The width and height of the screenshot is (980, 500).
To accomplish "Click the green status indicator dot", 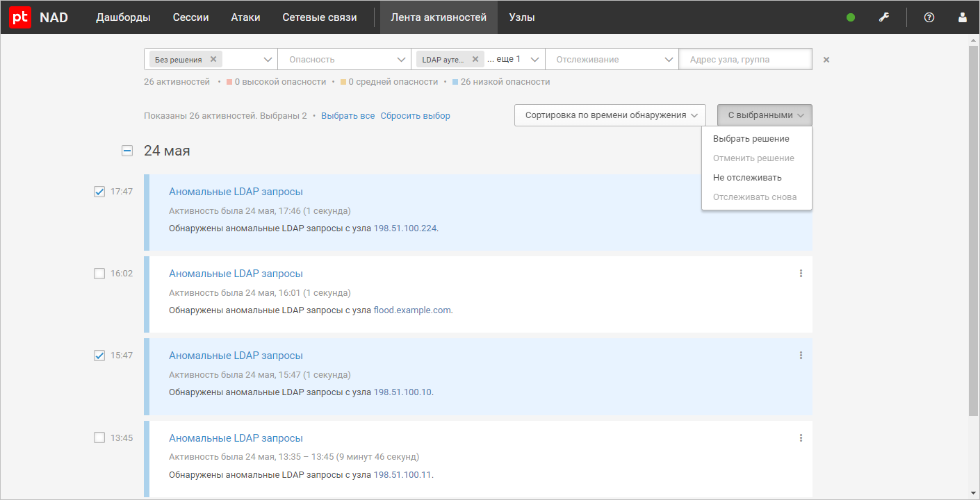I will pos(851,17).
